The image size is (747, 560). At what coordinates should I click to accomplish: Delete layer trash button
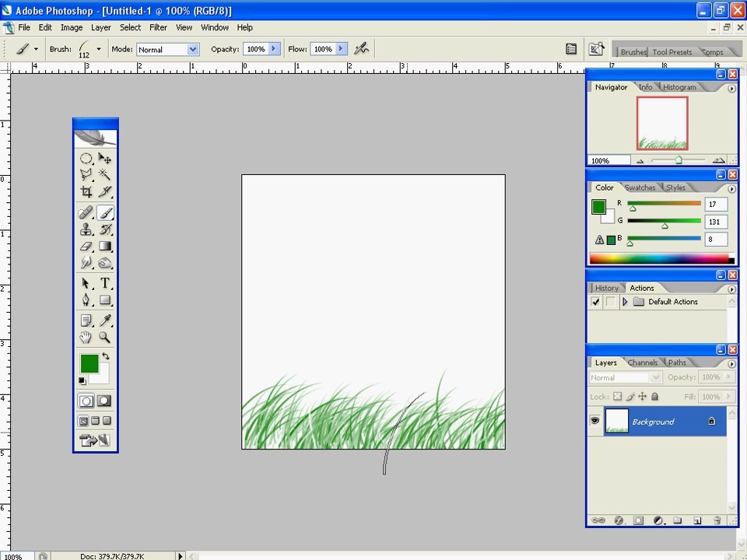[717, 520]
